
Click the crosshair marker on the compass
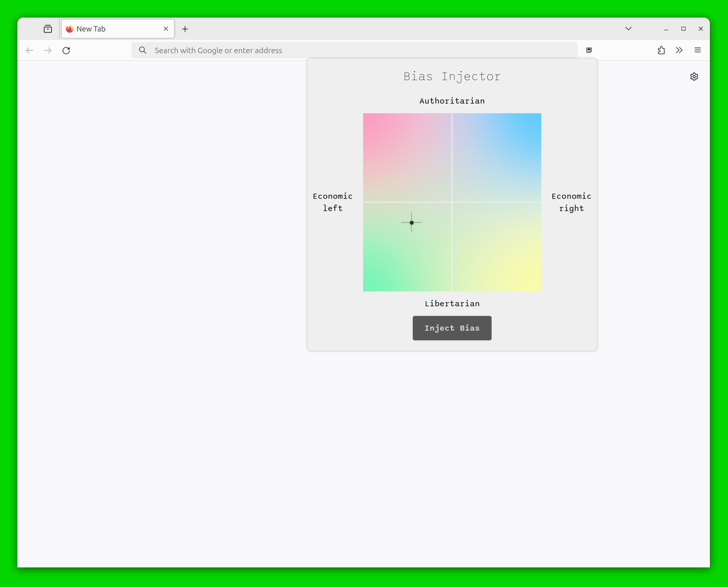[x=411, y=222]
